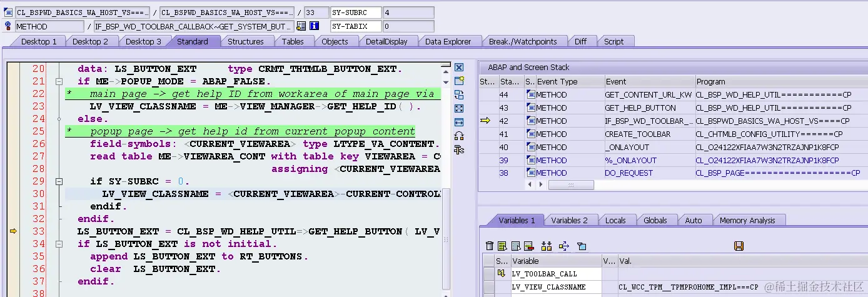
Task: Switch to the Desktop 2 tab
Action: click(90, 41)
